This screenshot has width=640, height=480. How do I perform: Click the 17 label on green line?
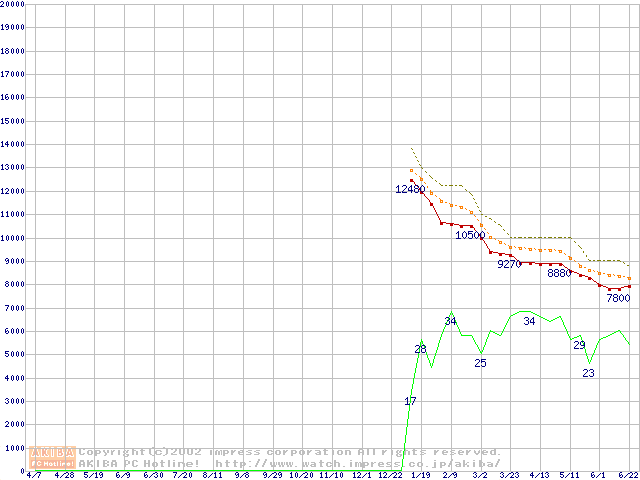pos(410,401)
